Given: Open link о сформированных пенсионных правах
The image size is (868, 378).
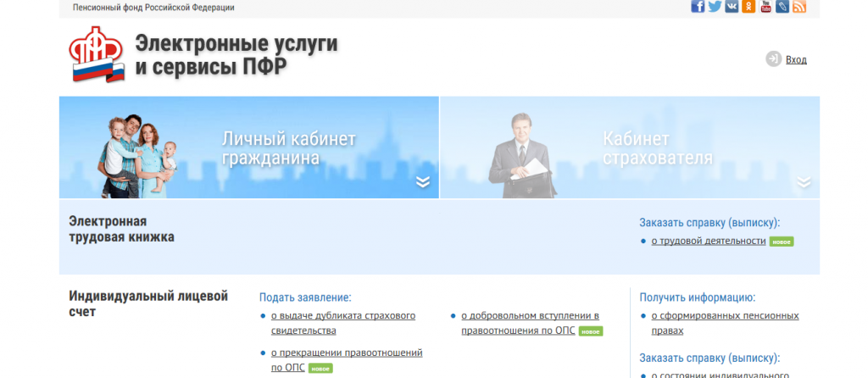Looking at the screenshot, I should click(726, 323).
